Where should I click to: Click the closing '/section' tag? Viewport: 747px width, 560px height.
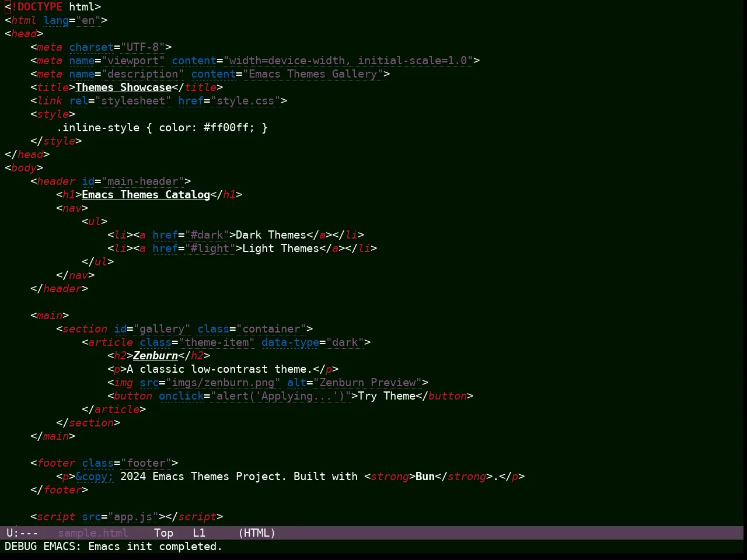(88, 423)
